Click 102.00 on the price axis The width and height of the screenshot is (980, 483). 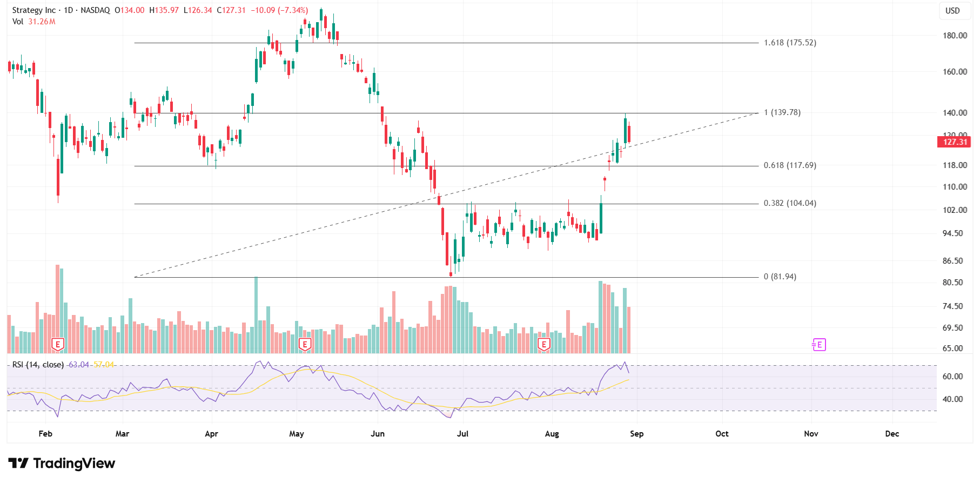coord(955,210)
